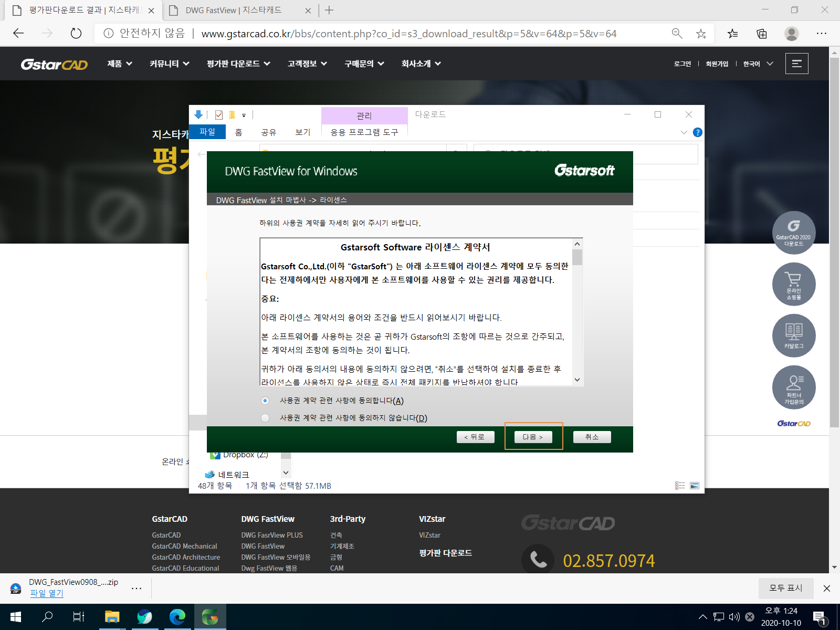Click the blue down arrow Explorer icon
Image resolution: width=840 pixels, height=630 pixels.
pos(198,114)
